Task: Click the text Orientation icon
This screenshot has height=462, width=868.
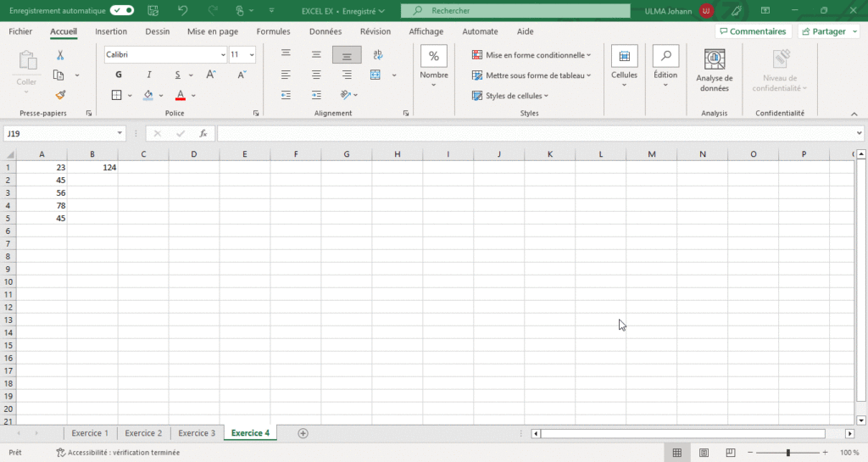Action: pos(346,95)
